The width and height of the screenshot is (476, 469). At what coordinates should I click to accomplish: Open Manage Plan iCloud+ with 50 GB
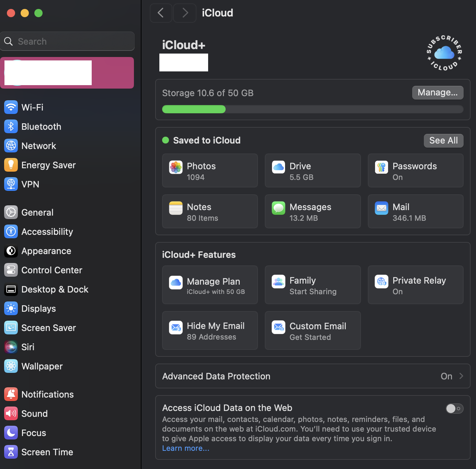coord(210,285)
